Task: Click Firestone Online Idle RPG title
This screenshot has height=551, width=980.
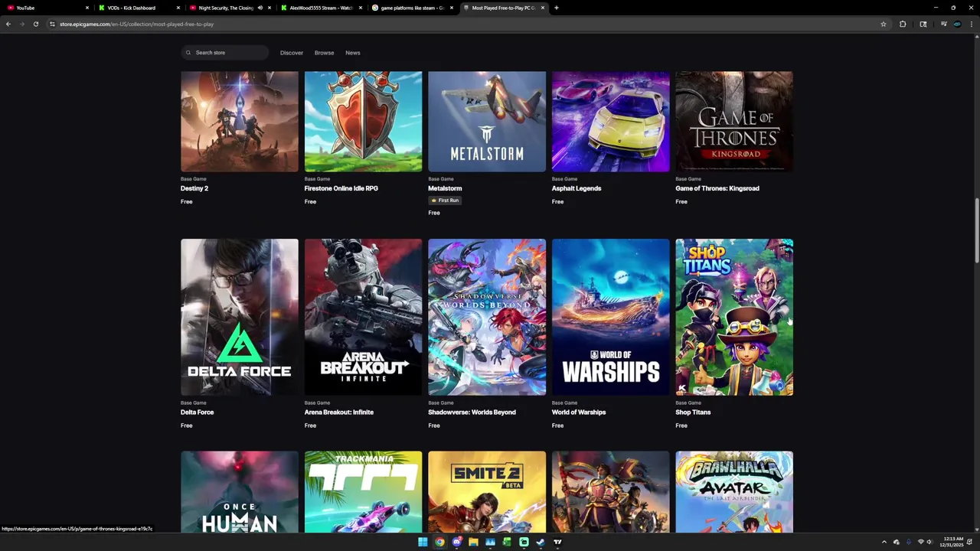Action: pyautogui.click(x=341, y=188)
